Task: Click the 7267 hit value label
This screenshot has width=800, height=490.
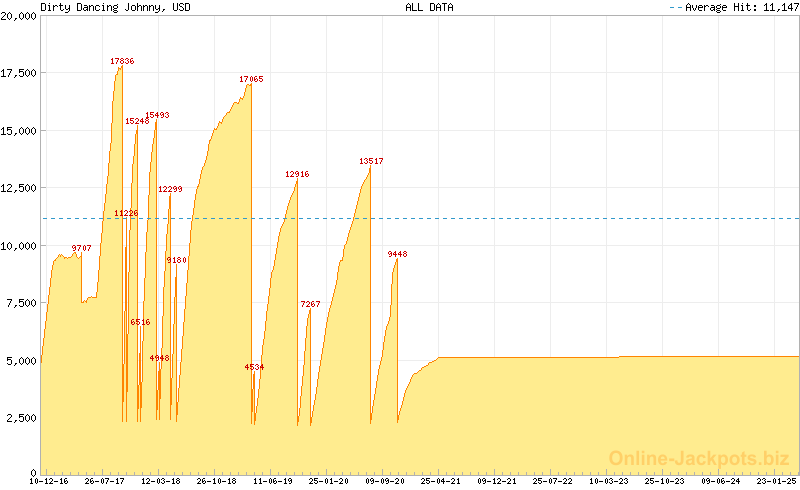Action: point(310,304)
